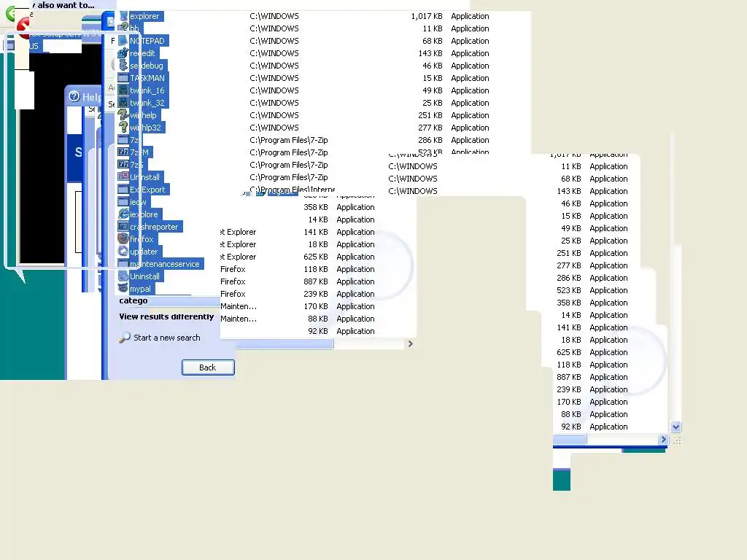Click right arrow of far-right horizontal scrollbar
Screen dimensions: 747x560
click(662, 440)
